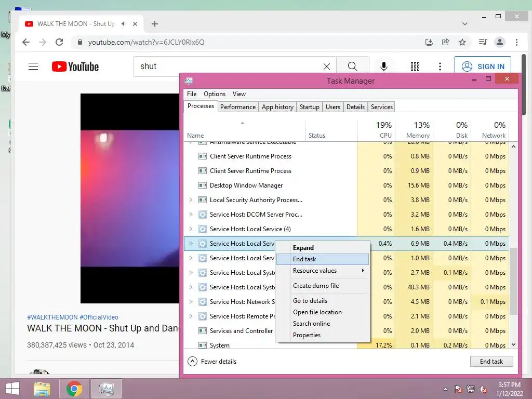Collapse Task Manager with Fewer details

point(212,362)
